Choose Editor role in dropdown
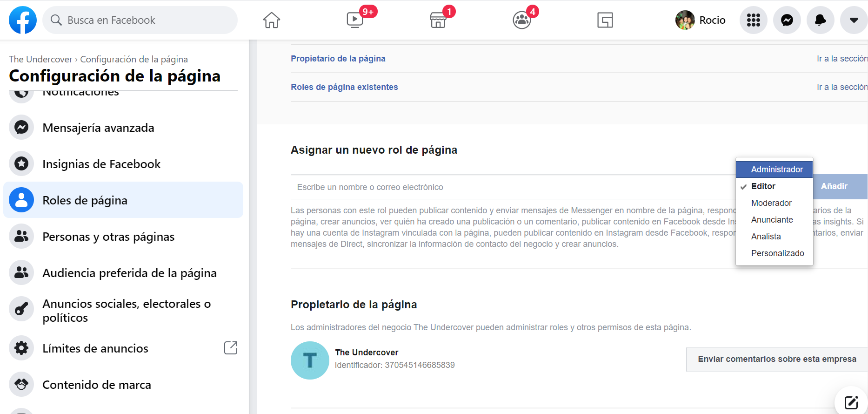Viewport: 868px width, 414px height. click(x=775, y=186)
